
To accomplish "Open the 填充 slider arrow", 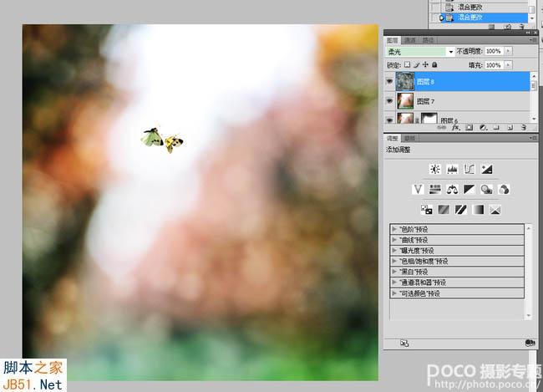I will point(508,65).
